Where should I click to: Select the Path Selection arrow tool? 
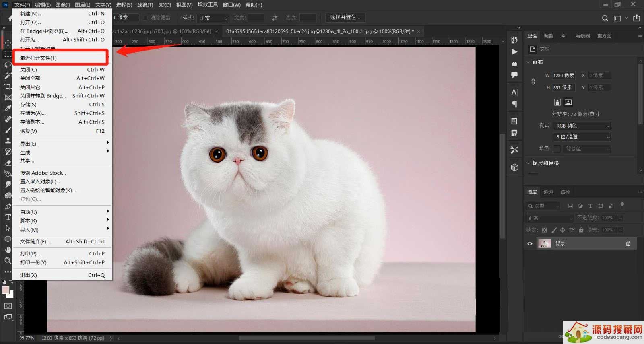click(8, 228)
